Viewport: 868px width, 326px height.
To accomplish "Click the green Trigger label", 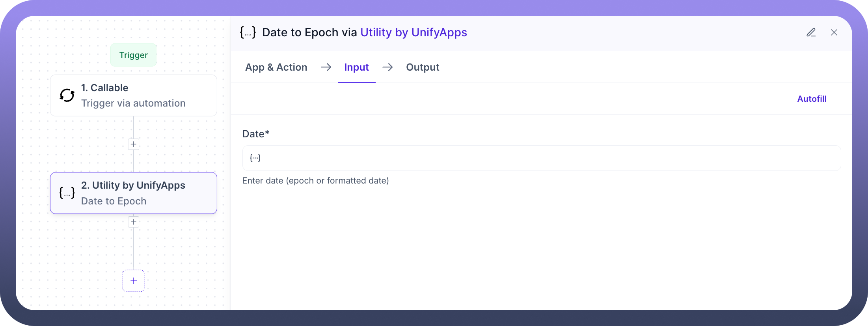I will point(134,55).
